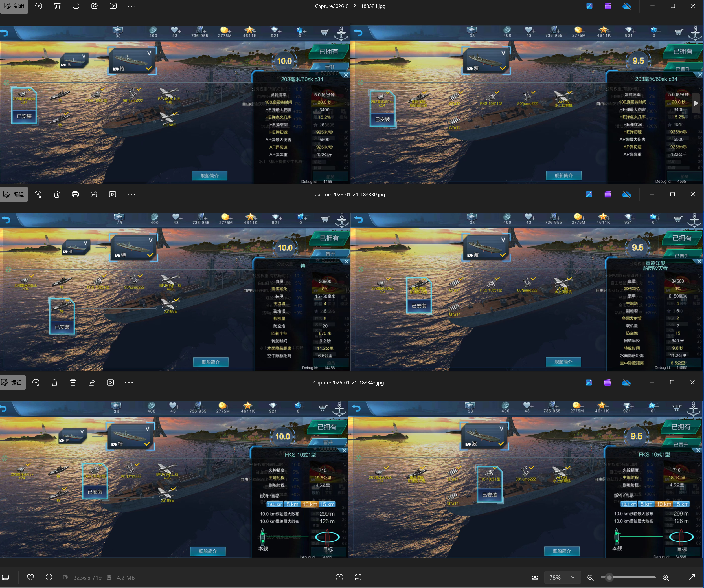Delete the photo in the 183324.jpg window
Screen dimensions: 704x588
[x=57, y=6]
